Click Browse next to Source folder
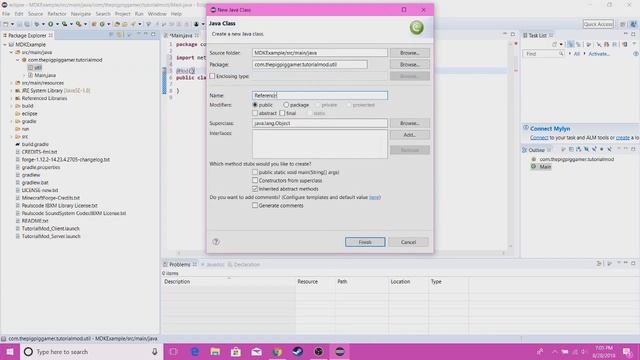Viewport: 640px width, 360px height. pos(409,53)
